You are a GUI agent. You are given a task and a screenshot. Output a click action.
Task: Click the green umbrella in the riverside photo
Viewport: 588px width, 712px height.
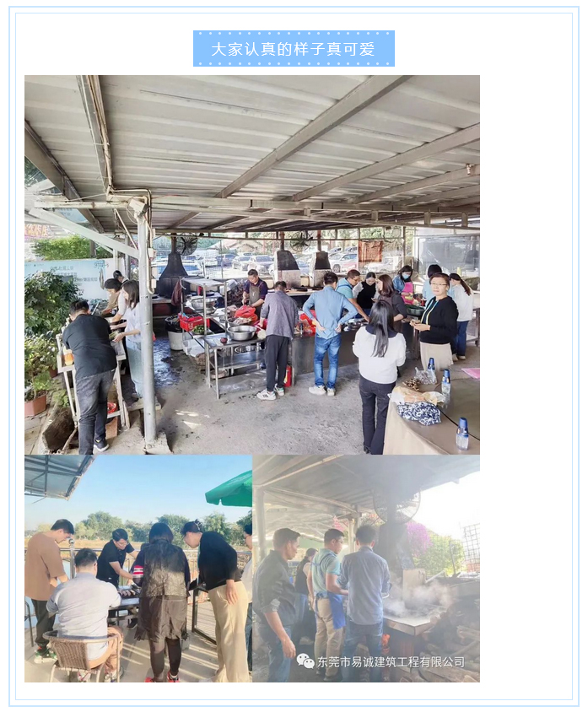point(229,490)
